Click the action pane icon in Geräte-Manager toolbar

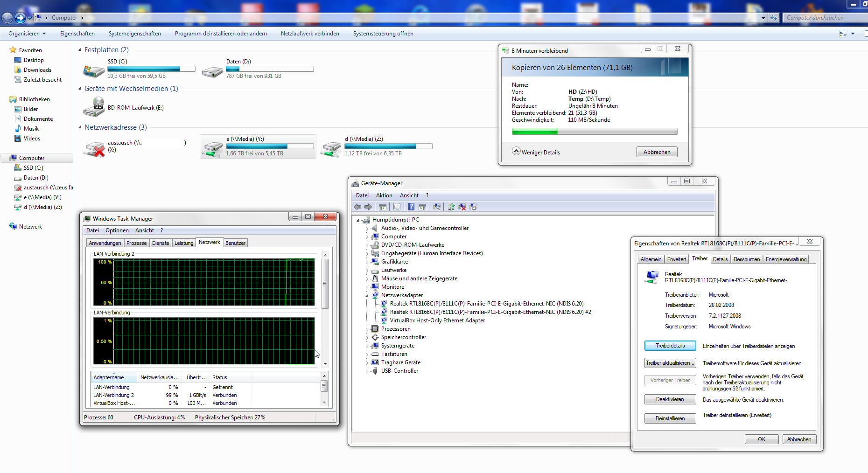[422, 207]
